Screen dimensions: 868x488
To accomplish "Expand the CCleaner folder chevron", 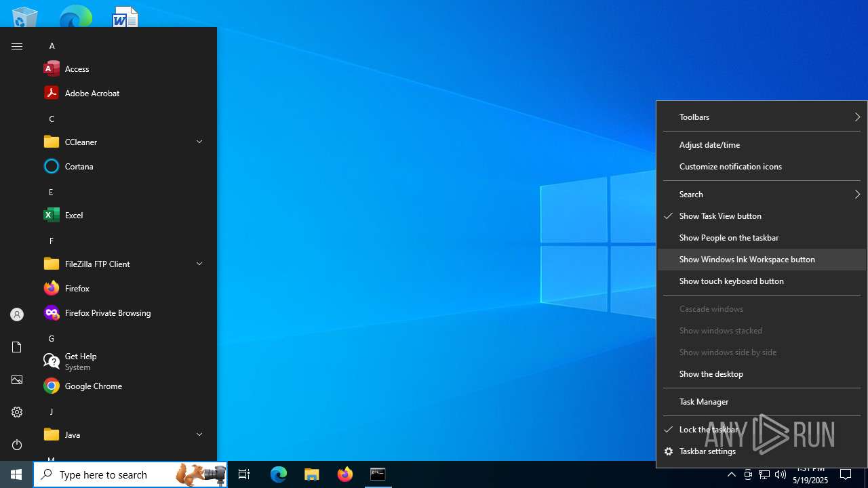I will tap(199, 142).
